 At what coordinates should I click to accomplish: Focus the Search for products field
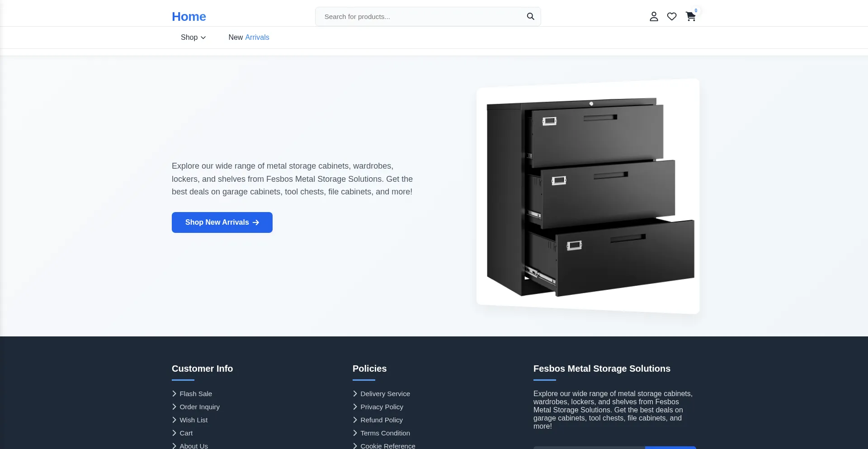coord(420,17)
